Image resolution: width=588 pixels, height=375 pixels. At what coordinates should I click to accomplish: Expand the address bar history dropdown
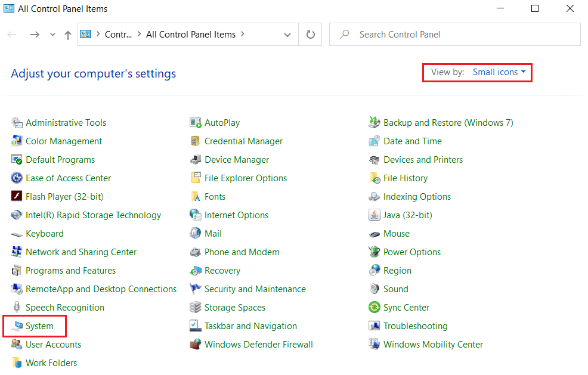288,35
